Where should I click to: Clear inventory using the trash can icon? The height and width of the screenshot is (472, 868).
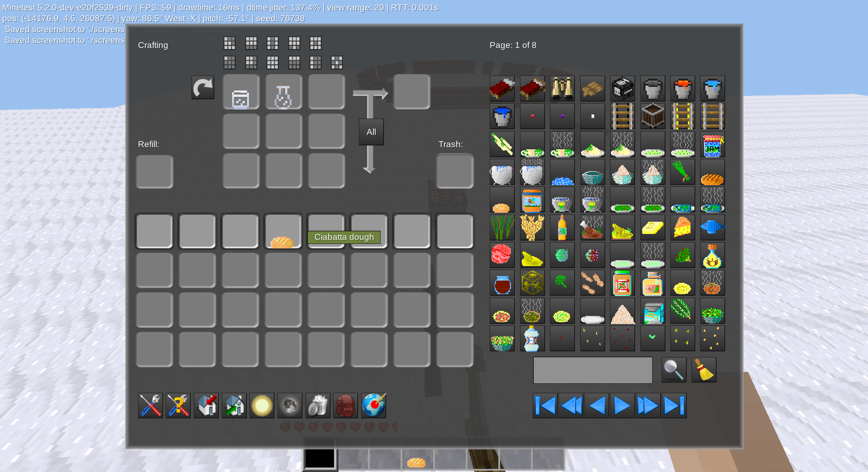point(318,405)
